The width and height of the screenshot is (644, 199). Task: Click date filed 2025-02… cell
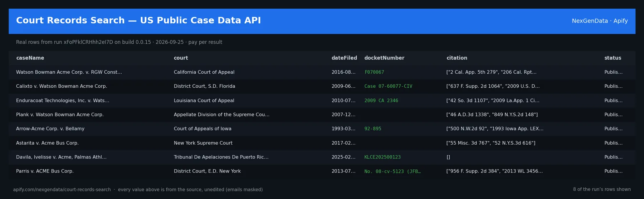[x=343, y=157]
